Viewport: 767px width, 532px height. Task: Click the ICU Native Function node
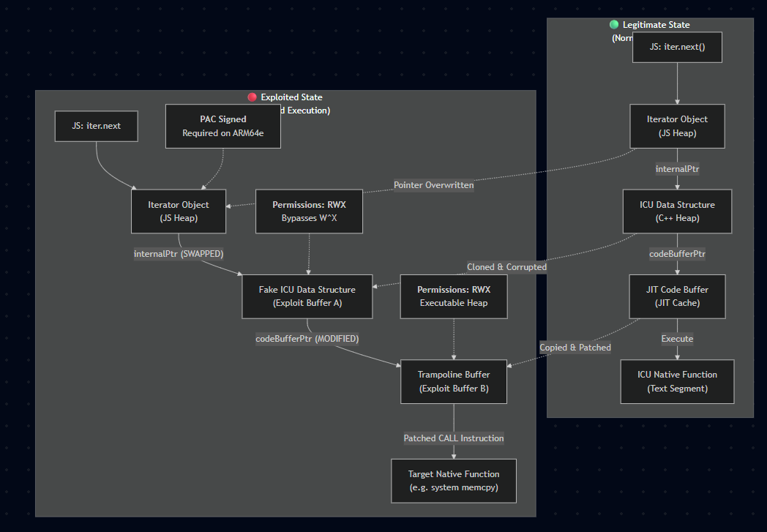point(677,381)
